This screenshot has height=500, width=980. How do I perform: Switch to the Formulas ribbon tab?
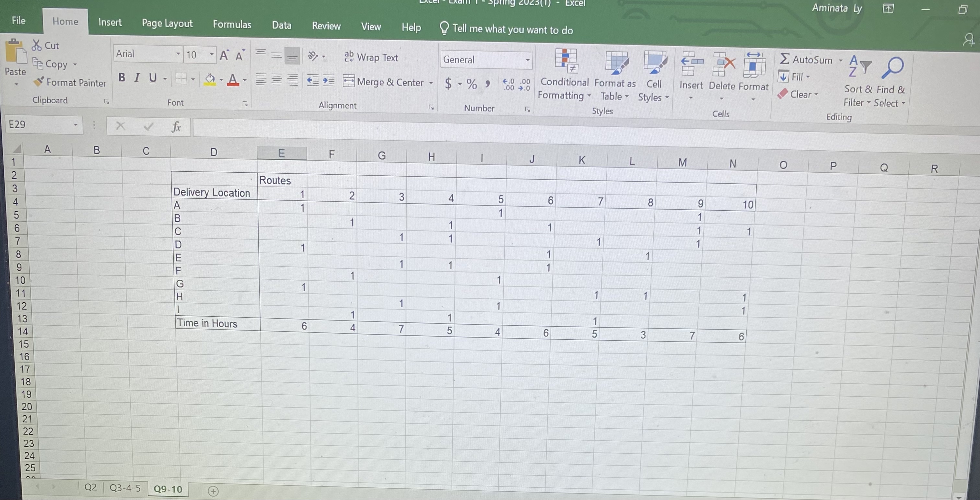point(232,24)
